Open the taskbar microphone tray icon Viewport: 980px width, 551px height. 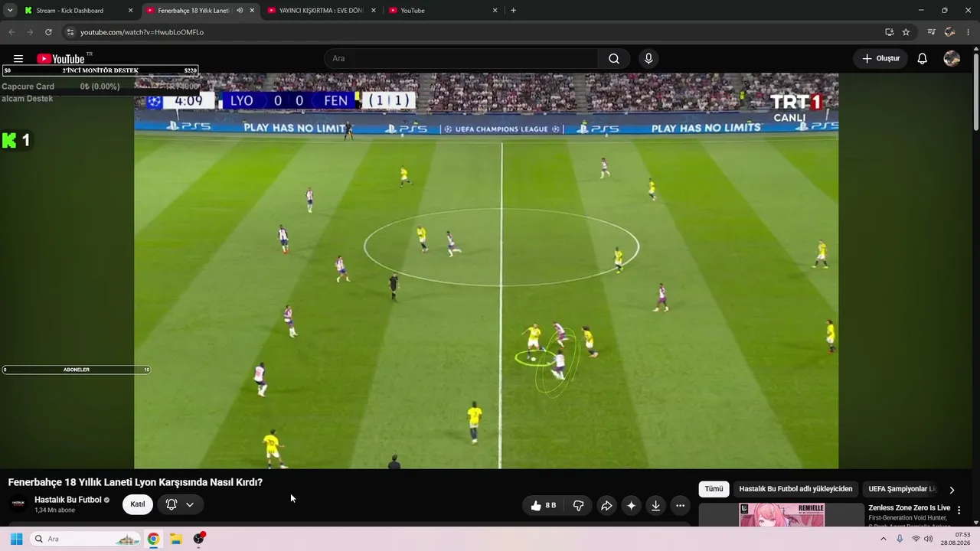tap(900, 539)
